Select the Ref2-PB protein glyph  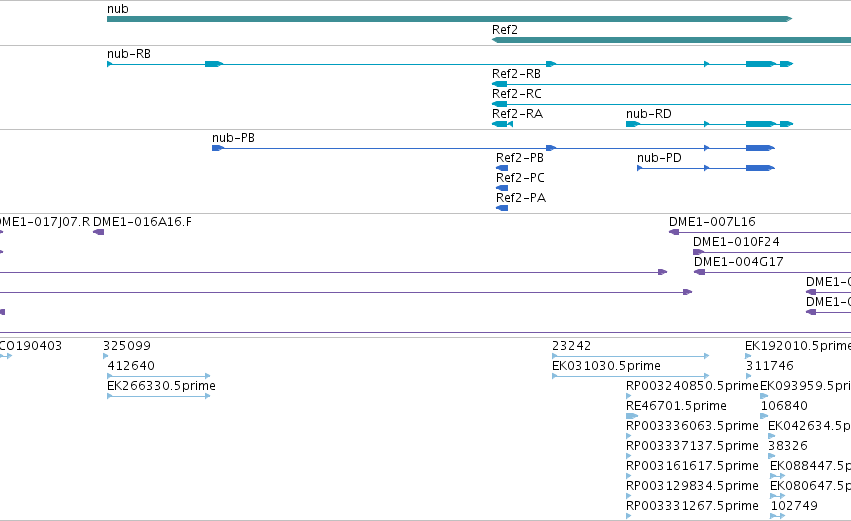[502, 168]
